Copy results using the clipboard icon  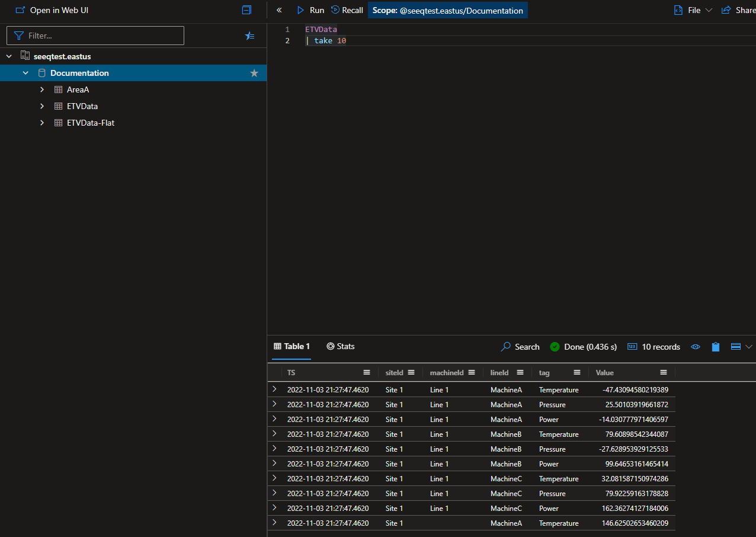tap(715, 347)
